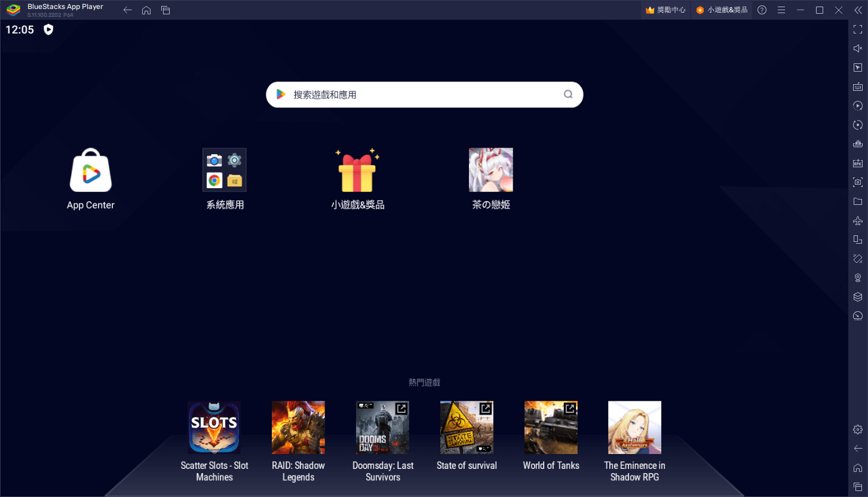Click the memory trim icon in sidebar

pos(858,144)
